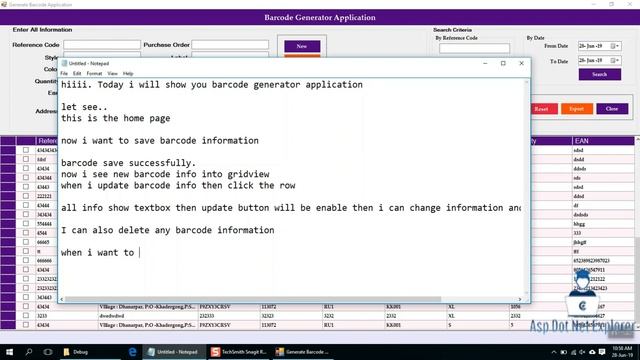This screenshot has width=640, height=360.
Task: Click the orange Export button
Action: point(576,109)
